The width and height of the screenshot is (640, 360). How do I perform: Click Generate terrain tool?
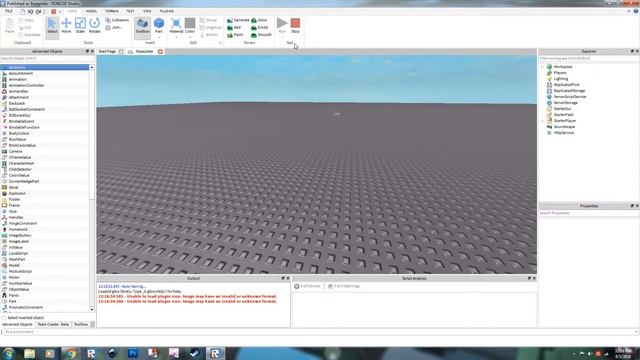pyautogui.click(x=238, y=20)
